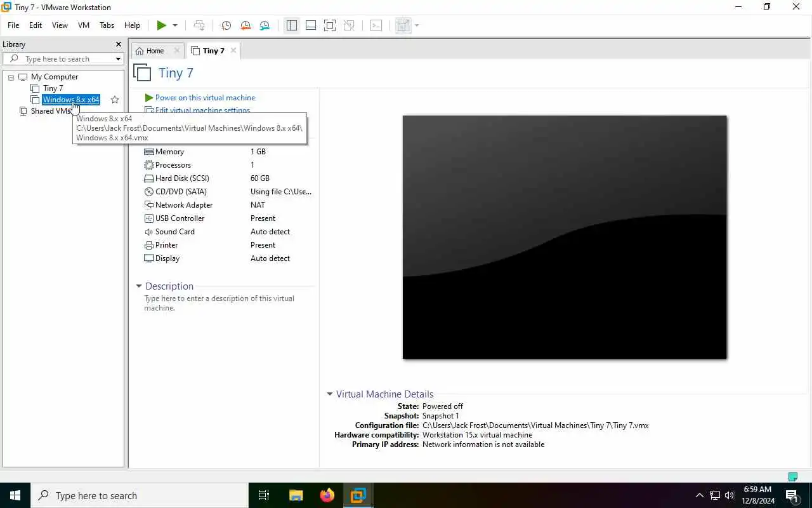Click the revert to snapshot toolbar icon
Image resolution: width=812 pixels, height=508 pixels.
pyautogui.click(x=246, y=25)
